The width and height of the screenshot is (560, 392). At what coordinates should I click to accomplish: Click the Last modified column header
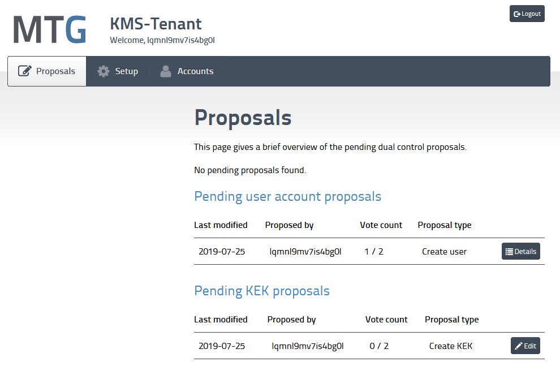(221, 225)
